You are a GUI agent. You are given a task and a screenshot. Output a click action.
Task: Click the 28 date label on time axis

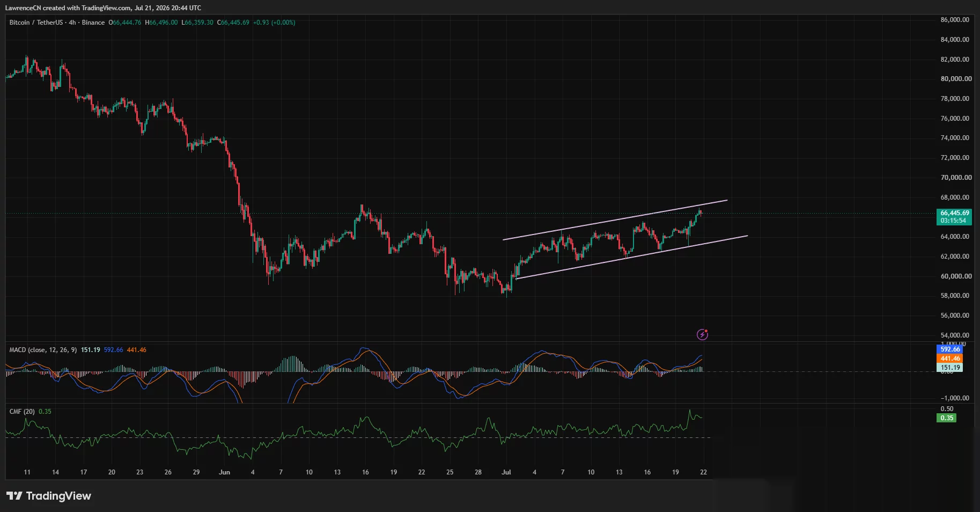click(478, 472)
